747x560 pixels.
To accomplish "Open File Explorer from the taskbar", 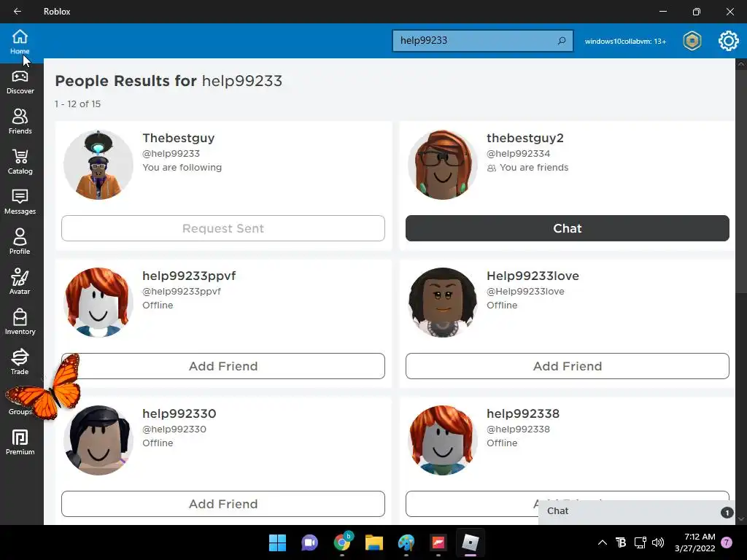I will pos(374,542).
